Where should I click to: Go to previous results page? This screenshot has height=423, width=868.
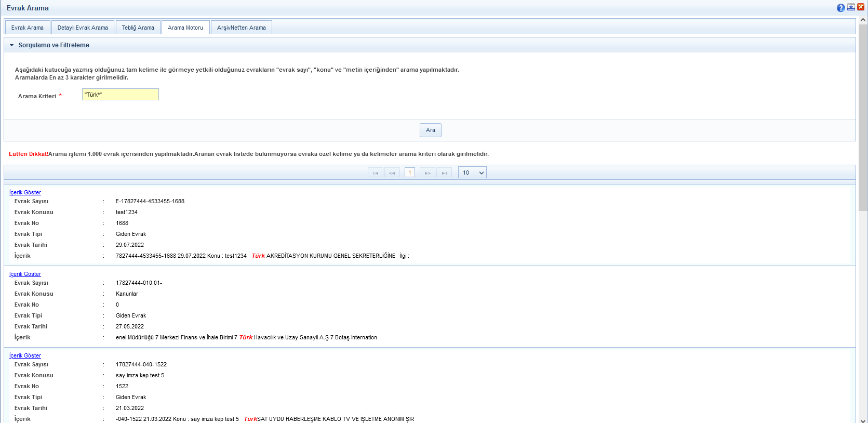[x=392, y=173]
